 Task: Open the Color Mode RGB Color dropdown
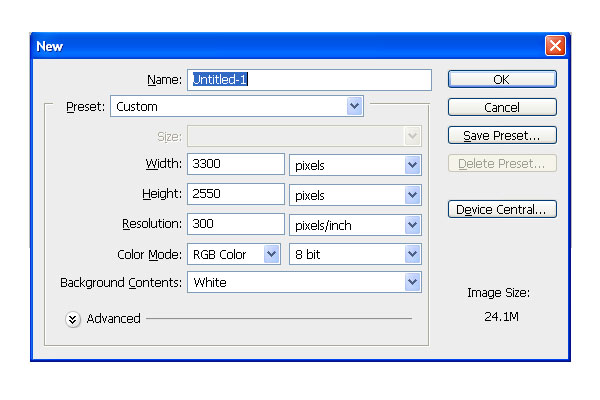233,254
